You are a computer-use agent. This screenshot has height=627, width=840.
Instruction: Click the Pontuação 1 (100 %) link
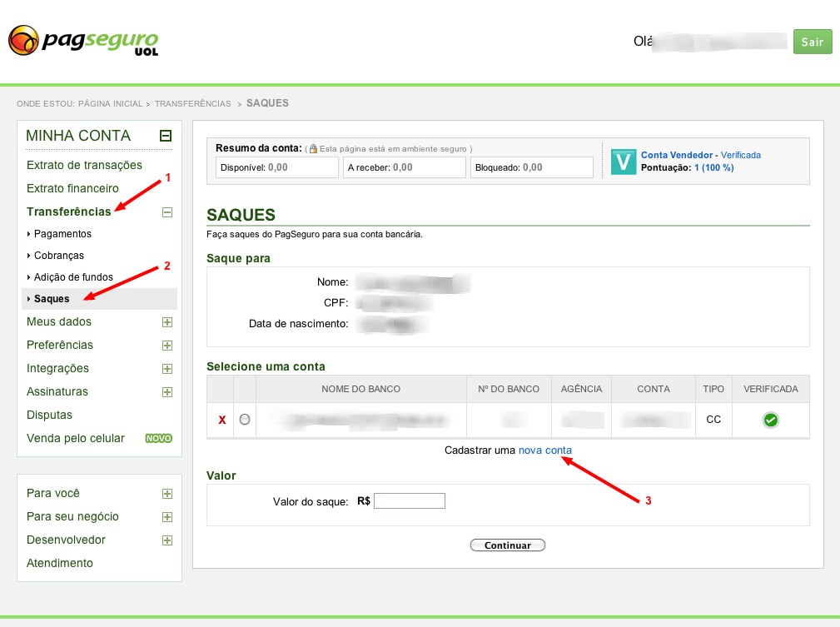(713, 167)
